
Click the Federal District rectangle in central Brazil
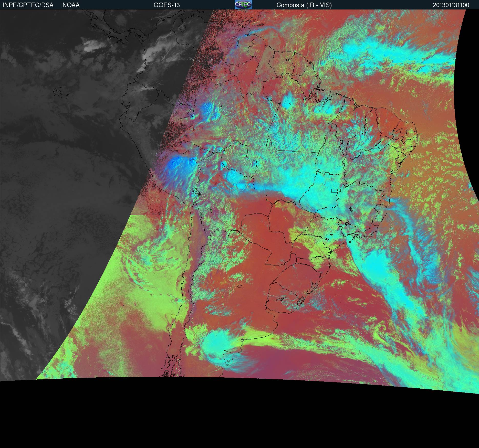coord(334,190)
